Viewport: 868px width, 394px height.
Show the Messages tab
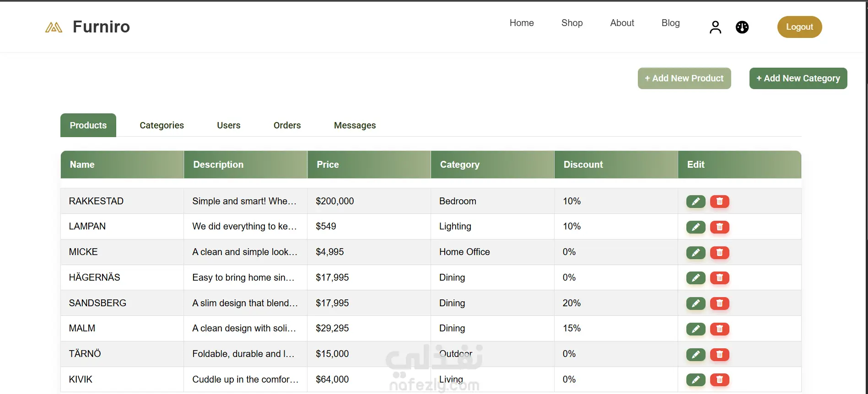pyautogui.click(x=355, y=125)
